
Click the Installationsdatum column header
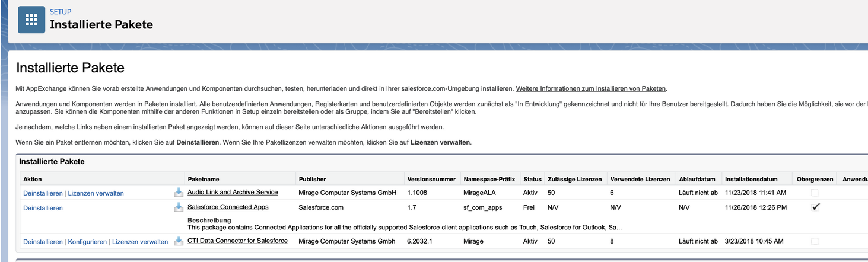pyautogui.click(x=751, y=179)
